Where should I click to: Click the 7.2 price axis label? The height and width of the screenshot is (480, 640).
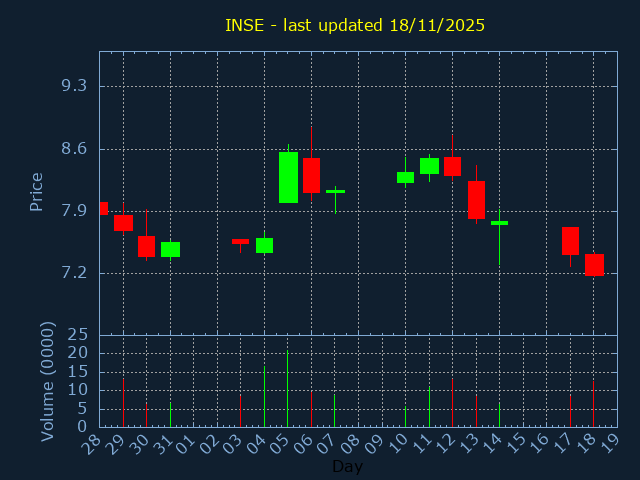coord(74,273)
